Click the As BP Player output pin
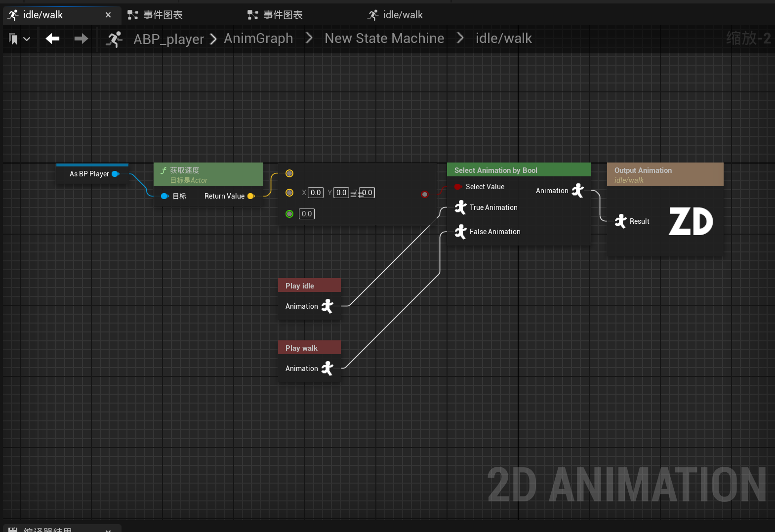The height and width of the screenshot is (532, 775). click(x=116, y=174)
